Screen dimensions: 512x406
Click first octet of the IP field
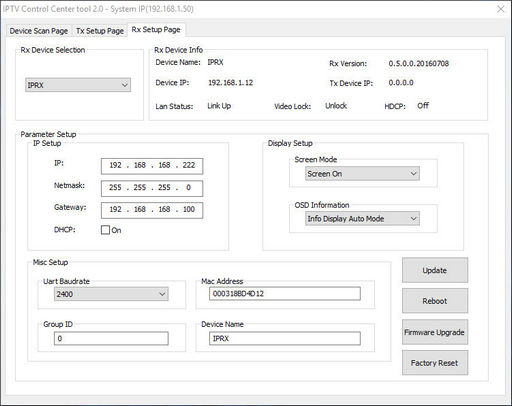(x=115, y=165)
